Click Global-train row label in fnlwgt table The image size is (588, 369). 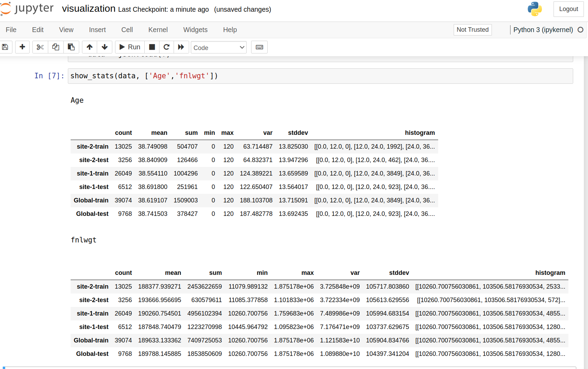[x=91, y=340]
